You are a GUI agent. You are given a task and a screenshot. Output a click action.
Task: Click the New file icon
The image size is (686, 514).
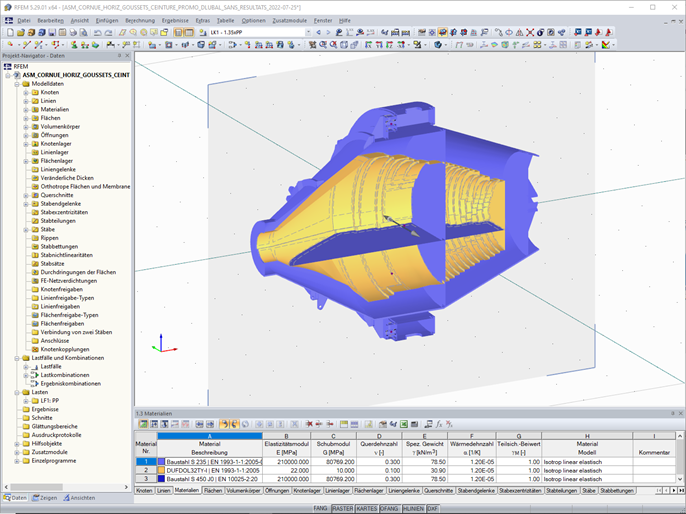(10, 32)
